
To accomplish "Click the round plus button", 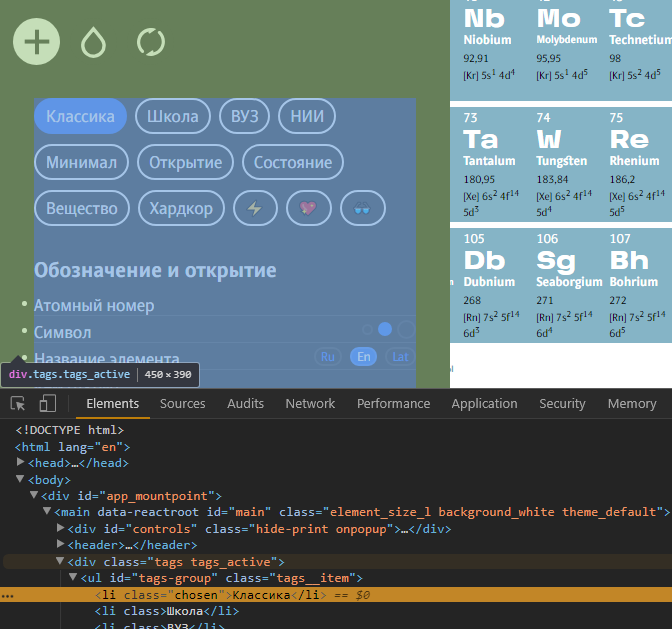I will pyautogui.click(x=37, y=42).
